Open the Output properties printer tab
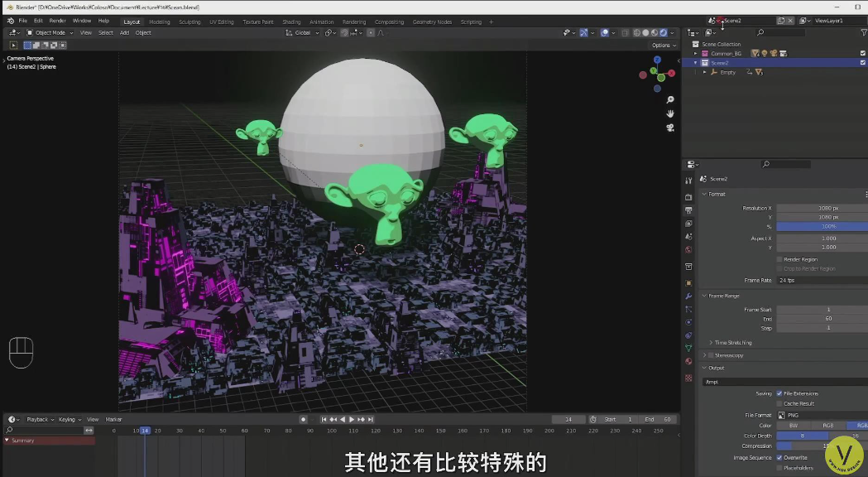The height and width of the screenshot is (477, 868). tap(688, 210)
